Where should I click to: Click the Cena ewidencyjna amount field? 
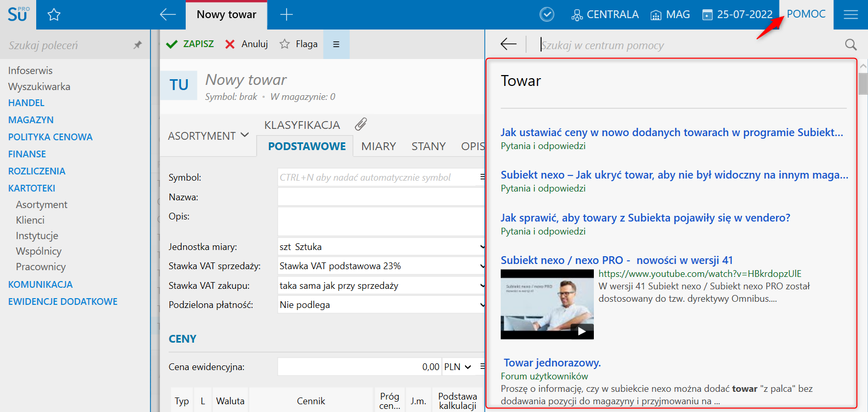click(x=360, y=367)
